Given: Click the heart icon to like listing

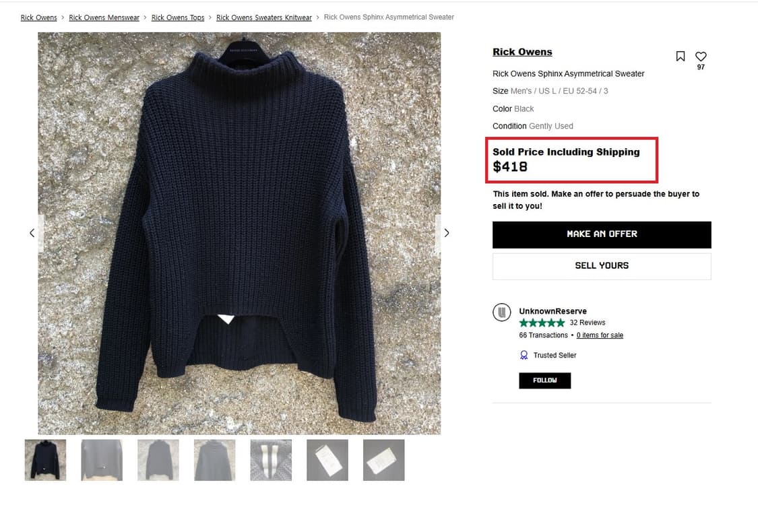Looking at the screenshot, I should pos(701,57).
